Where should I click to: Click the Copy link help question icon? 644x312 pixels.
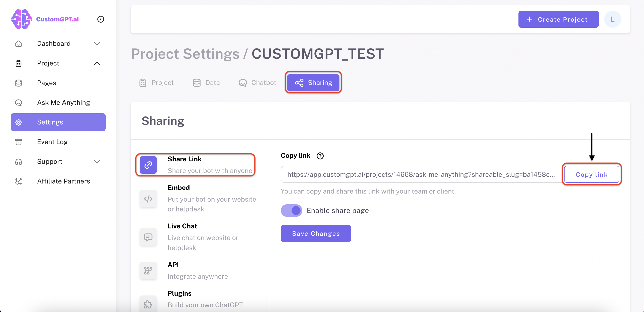(320, 156)
